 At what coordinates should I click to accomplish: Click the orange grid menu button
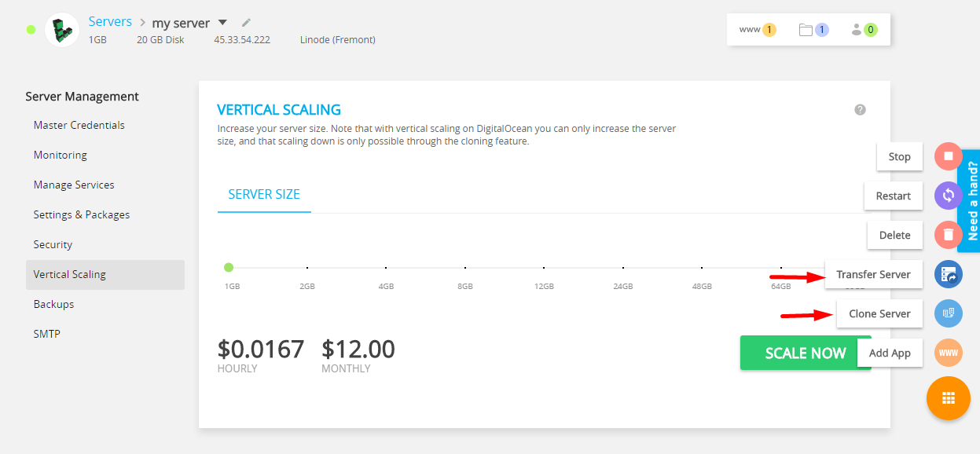click(x=948, y=398)
